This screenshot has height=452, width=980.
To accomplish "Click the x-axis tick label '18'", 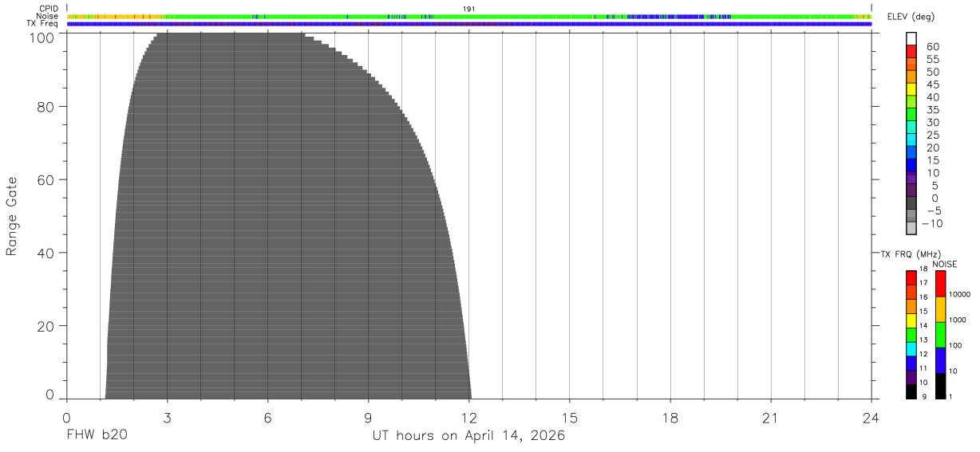I will [670, 418].
